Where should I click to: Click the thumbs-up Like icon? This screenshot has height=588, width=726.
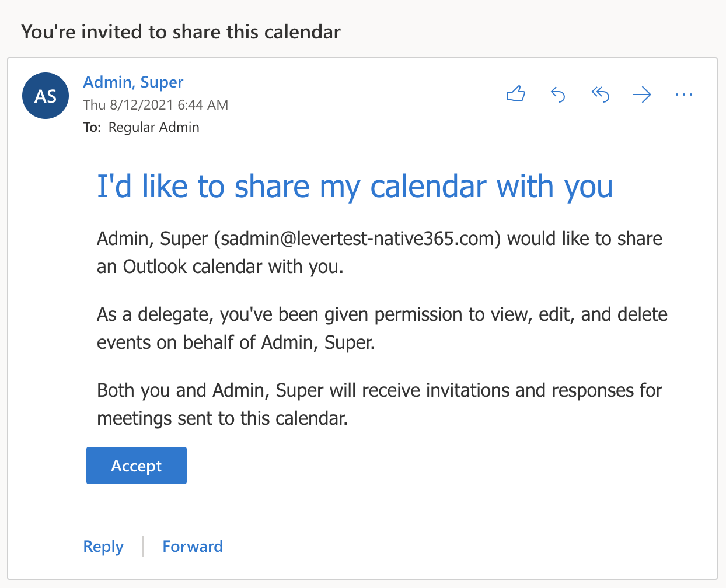tap(516, 94)
